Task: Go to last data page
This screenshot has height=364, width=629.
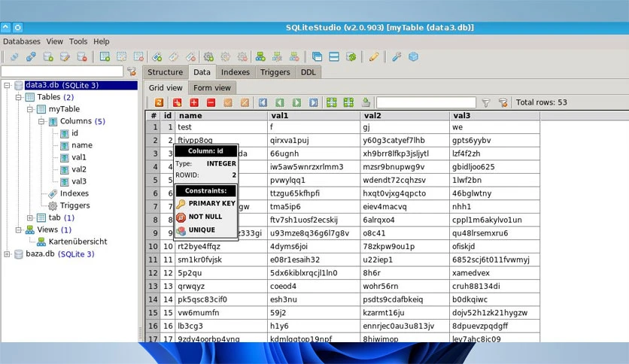Action: 313,102
